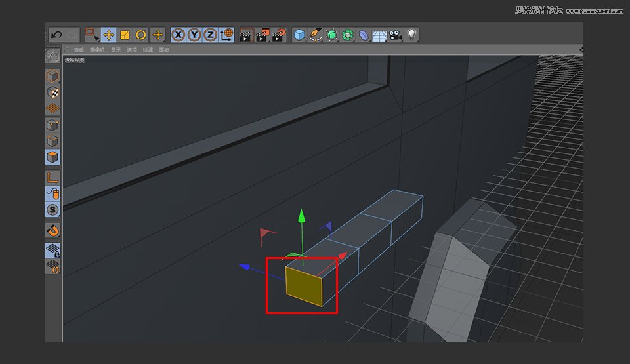Click the red X axis arrow
This screenshot has height=364, width=630.
click(343, 256)
